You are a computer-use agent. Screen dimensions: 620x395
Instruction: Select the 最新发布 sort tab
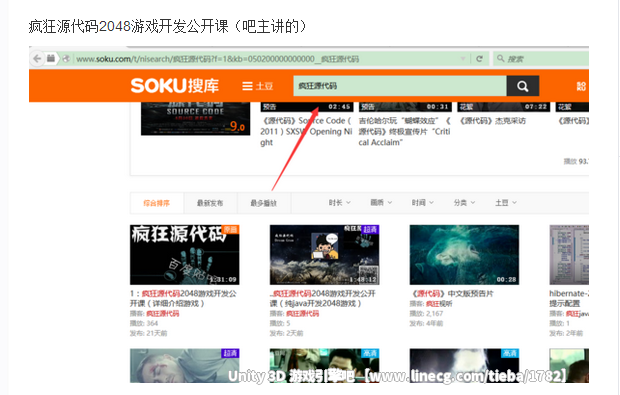tap(210, 203)
